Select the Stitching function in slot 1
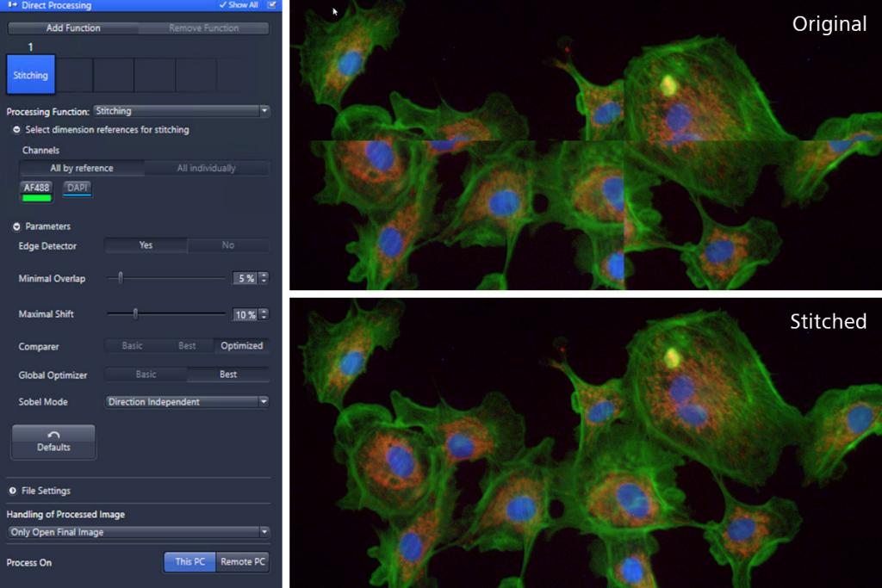 point(30,75)
